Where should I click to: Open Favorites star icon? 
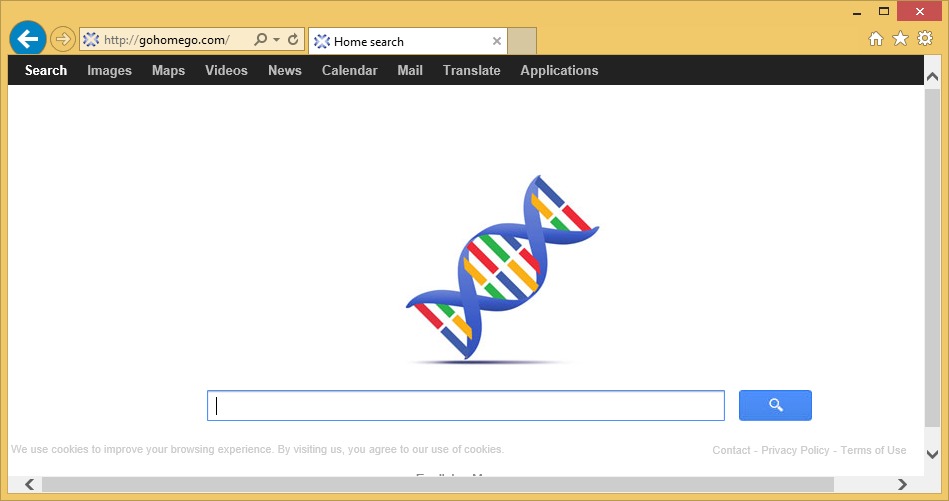[901, 39]
